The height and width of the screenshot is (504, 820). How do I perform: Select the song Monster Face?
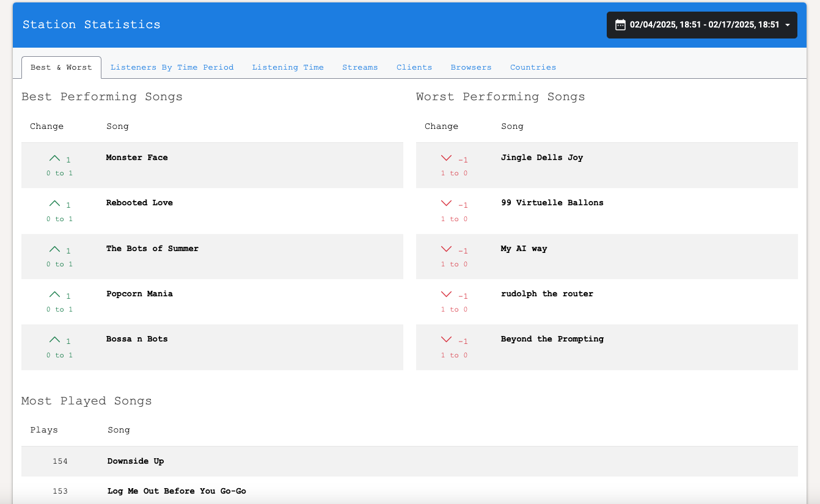click(x=137, y=158)
